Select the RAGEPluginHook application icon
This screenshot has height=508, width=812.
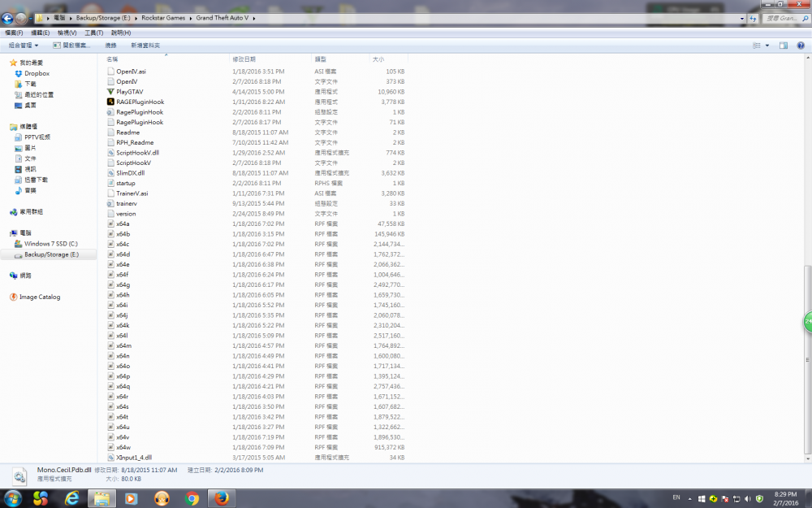(x=110, y=102)
